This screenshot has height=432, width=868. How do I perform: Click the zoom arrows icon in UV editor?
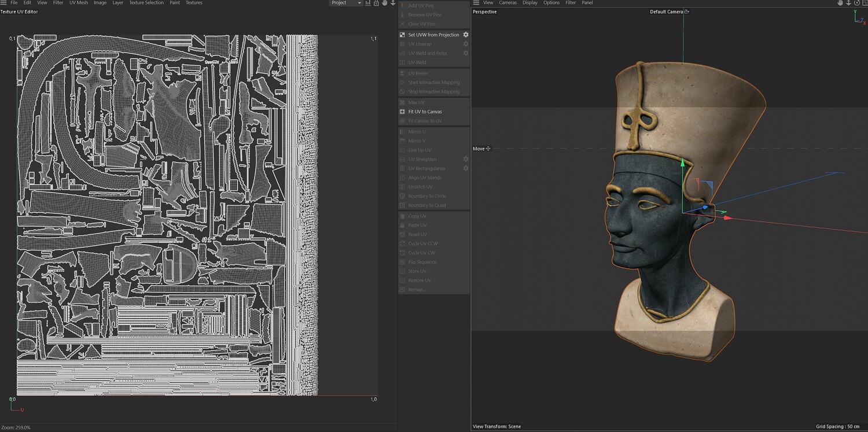[393, 3]
